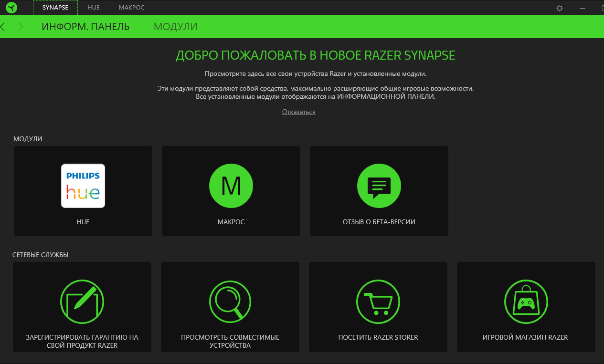Click the beta feedback chat bubble icon
This screenshot has height=364, width=604.
click(379, 186)
